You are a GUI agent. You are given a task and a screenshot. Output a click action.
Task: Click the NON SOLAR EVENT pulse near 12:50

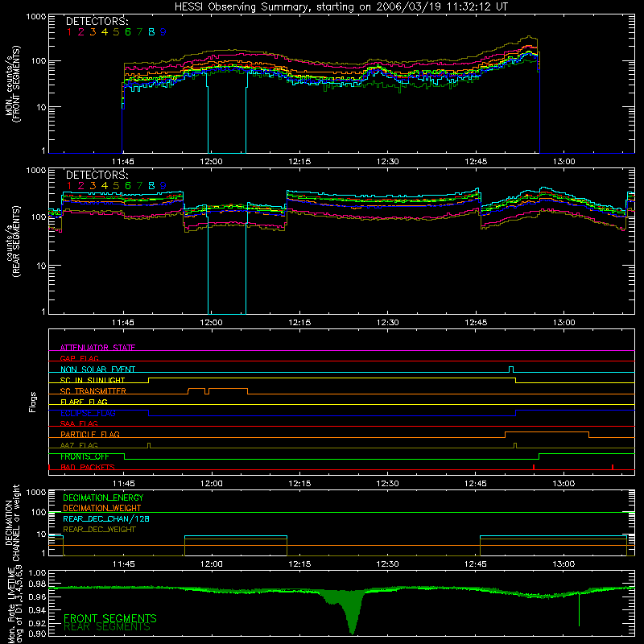(511, 369)
